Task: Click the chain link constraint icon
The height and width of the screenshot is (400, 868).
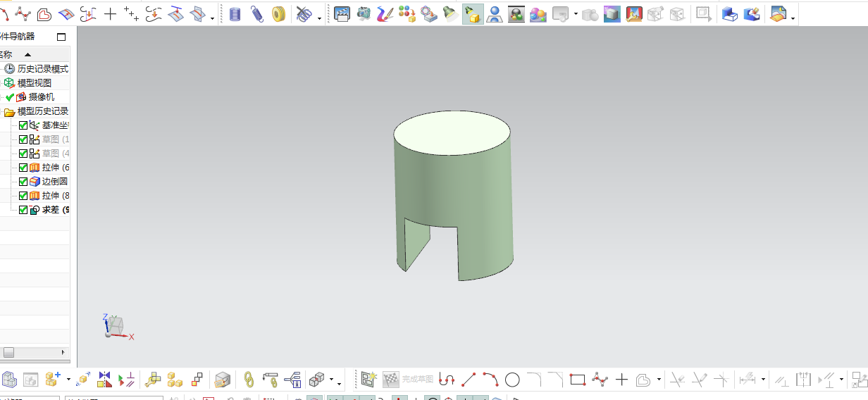Action: coord(248,380)
